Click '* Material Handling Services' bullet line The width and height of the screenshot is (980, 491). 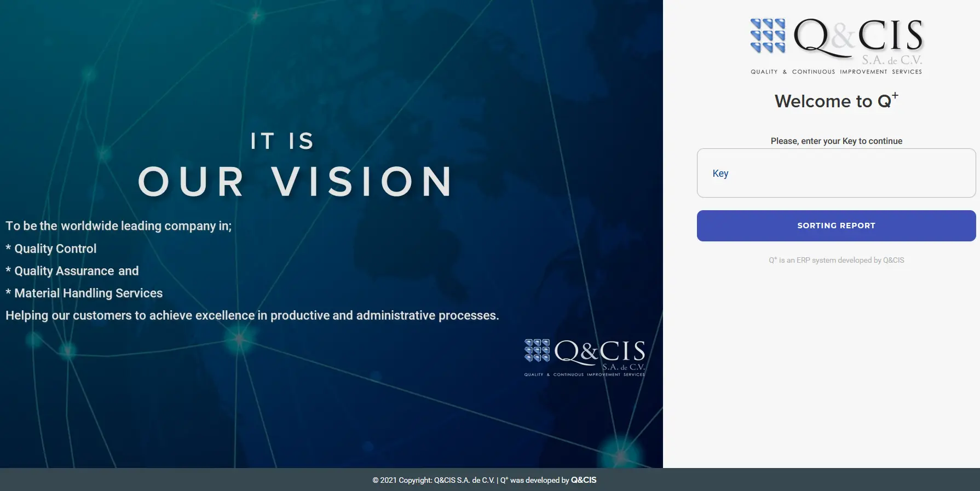coord(84,293)
